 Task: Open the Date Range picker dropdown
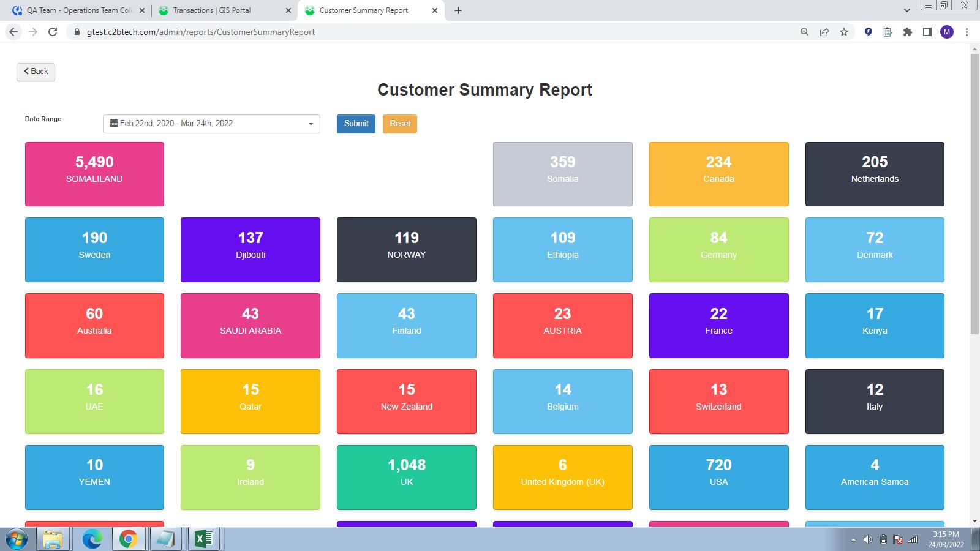211,124
